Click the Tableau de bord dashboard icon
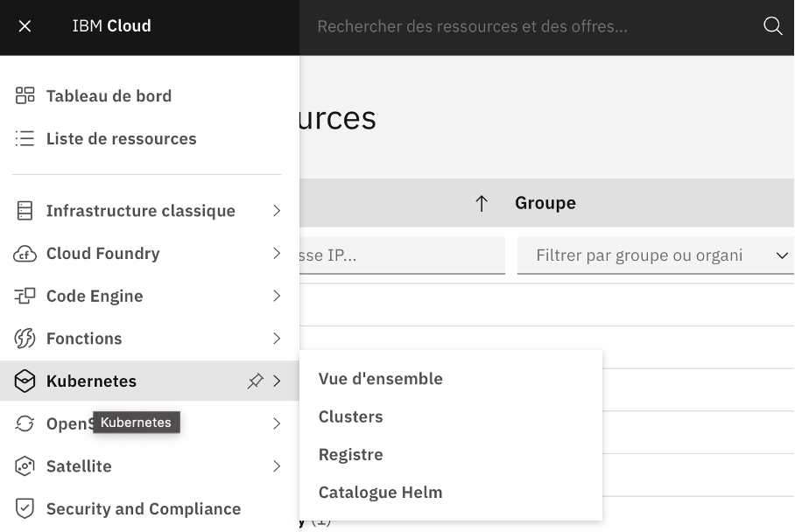The height and width of the screenshot is (532, 795). point(25,96)
